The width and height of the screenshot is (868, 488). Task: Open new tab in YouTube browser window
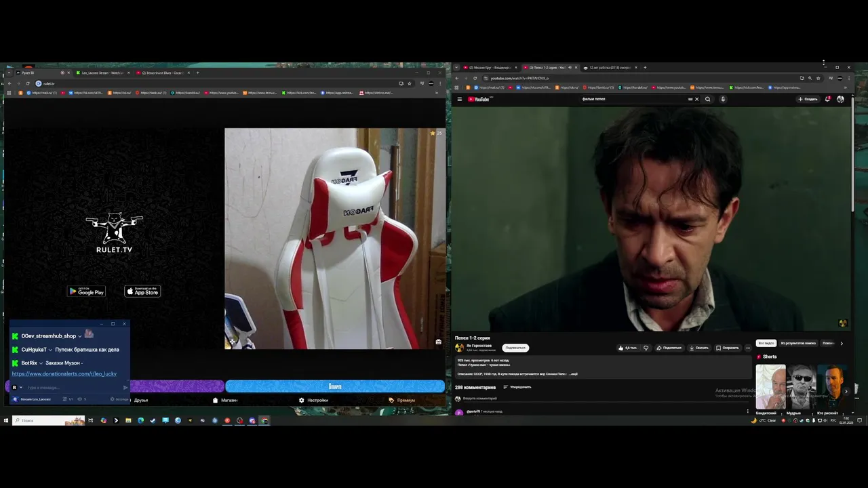click(x=645, y=67)
